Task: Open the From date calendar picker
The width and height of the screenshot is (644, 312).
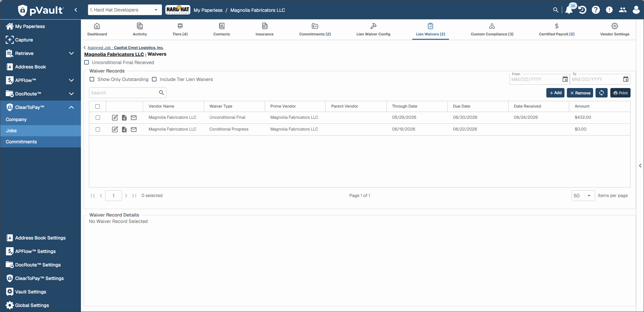Action: 565,79
